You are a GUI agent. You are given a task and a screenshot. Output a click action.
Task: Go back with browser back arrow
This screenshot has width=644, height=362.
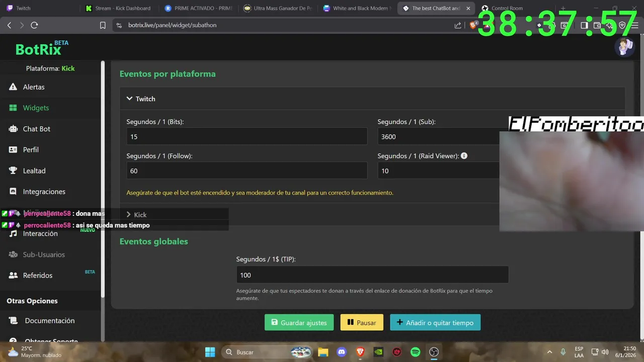point(9,25)
